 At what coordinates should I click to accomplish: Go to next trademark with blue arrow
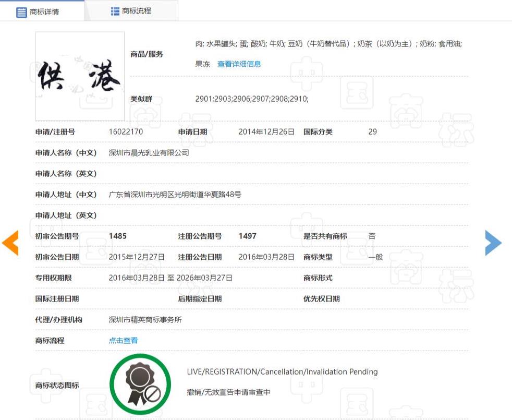493,243
